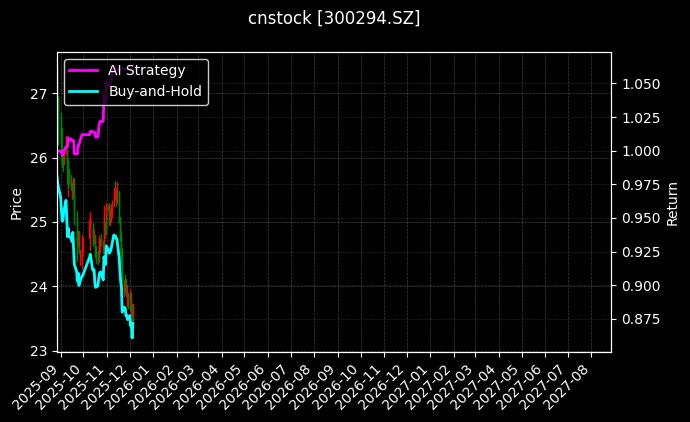Select the AI Strategy legend label
This screenshot has height=422, width=690.
point(146,70)
